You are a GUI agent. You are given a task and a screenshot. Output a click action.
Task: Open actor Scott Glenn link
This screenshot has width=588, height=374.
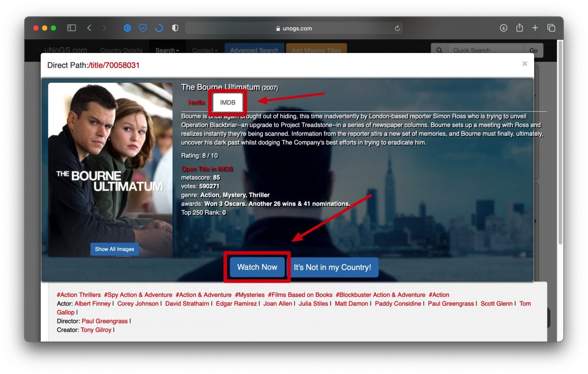tap(497, 304)
